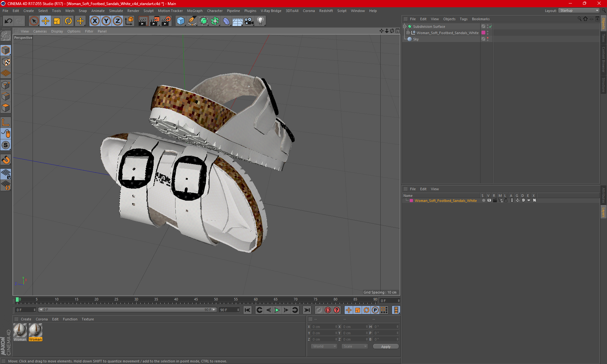Activate the Rotate tool
This screenshot has width=607, height=364.
point(68,21)
